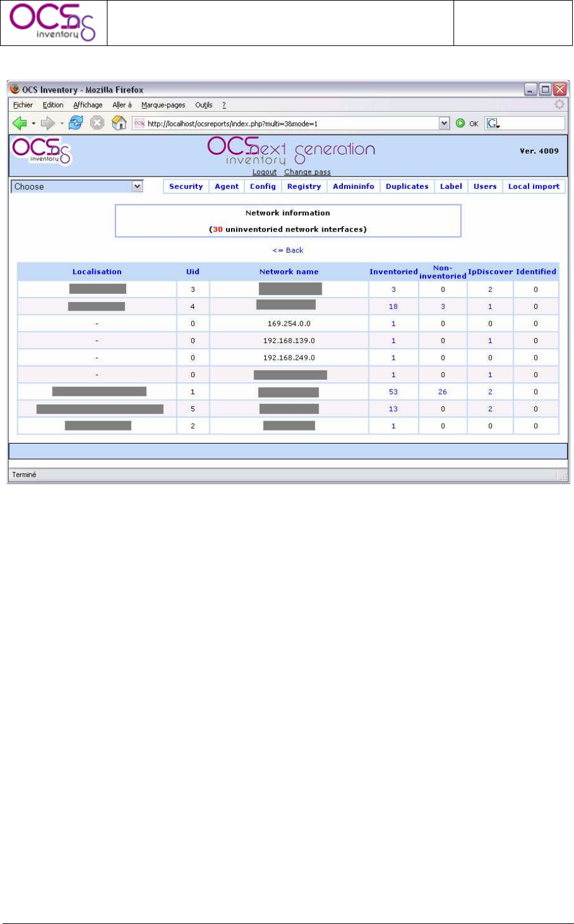Open the Duplicates tab
This screenshot has width=574, height=924.
tap(407, 186)
